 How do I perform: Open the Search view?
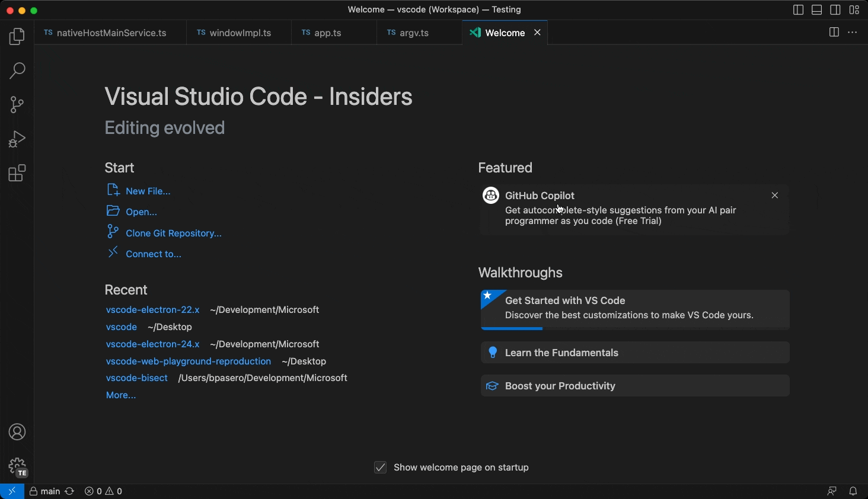click(17, 71)
